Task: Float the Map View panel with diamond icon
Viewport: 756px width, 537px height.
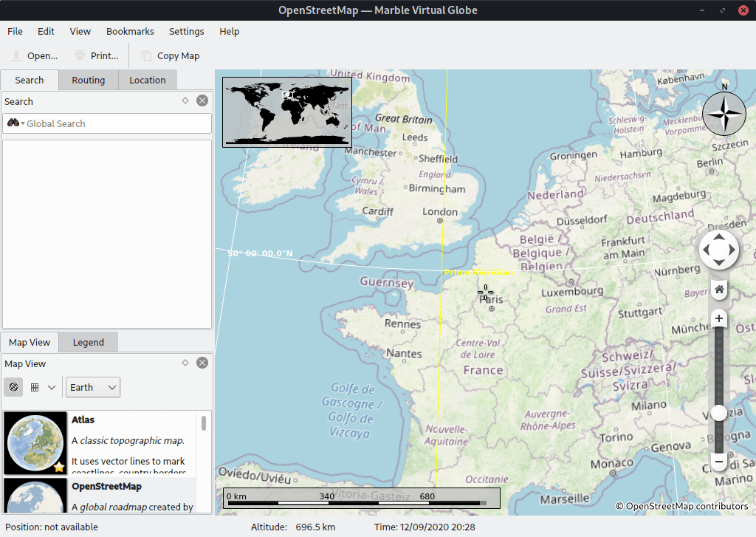Action: 185,363
